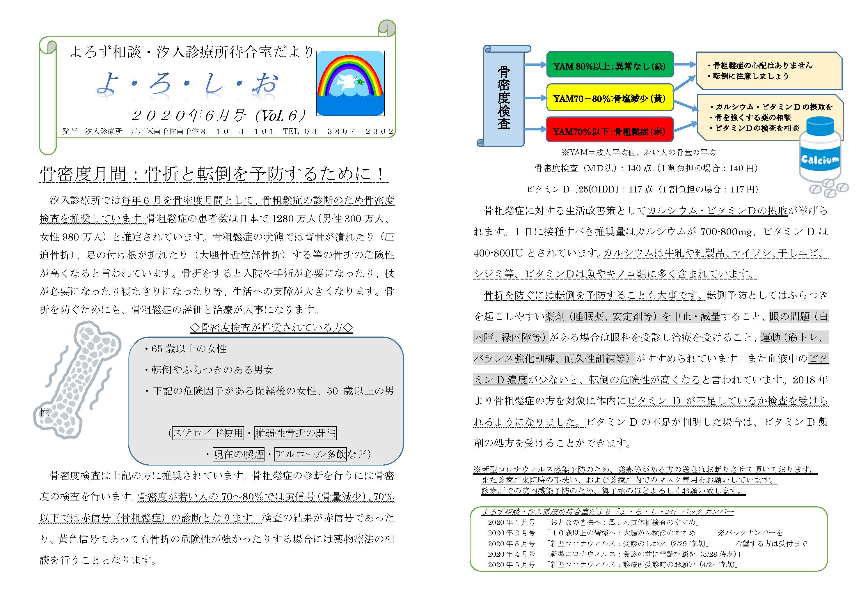
Task: Click the blue 骨密度検査 scroll banner
Action: click(x=504, y=96)
